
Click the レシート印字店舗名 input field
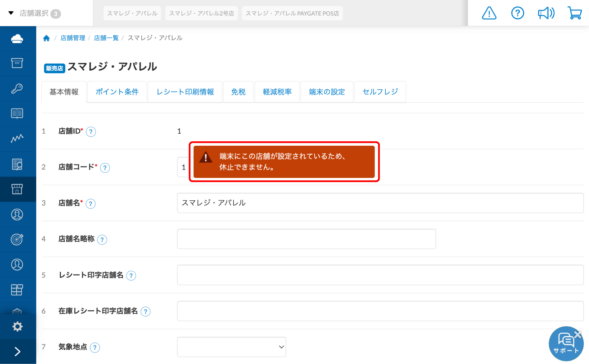click(380, 275)
